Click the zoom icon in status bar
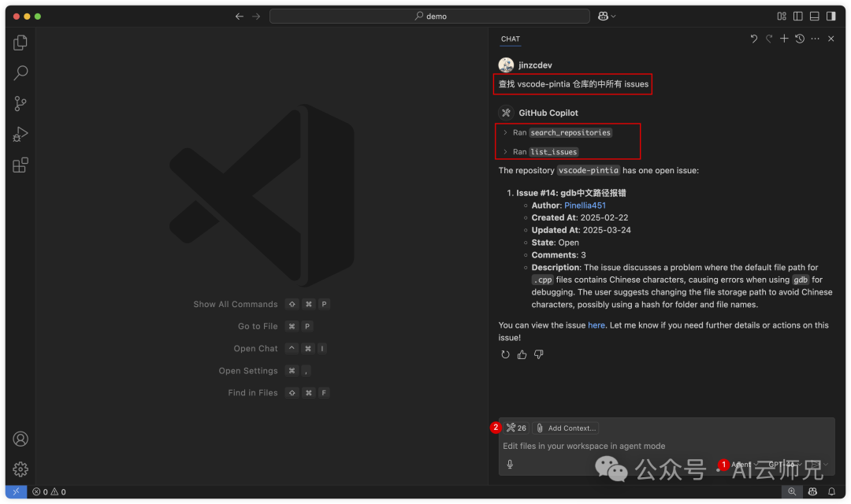This screenshot has height=504, width=851. click(792, 492)
